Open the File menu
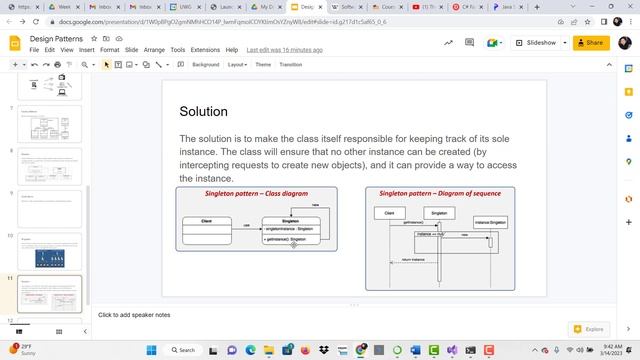This screenshot has width=640, height=360. [34, 50]
